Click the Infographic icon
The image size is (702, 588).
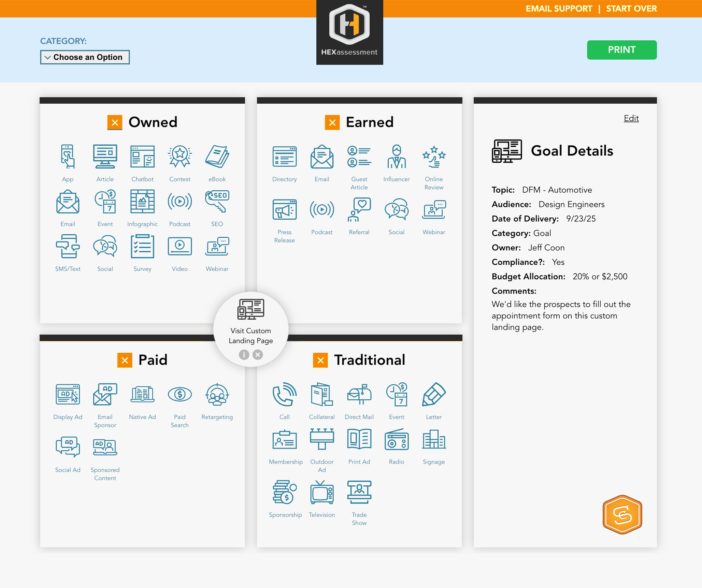(x=142, y=202)
